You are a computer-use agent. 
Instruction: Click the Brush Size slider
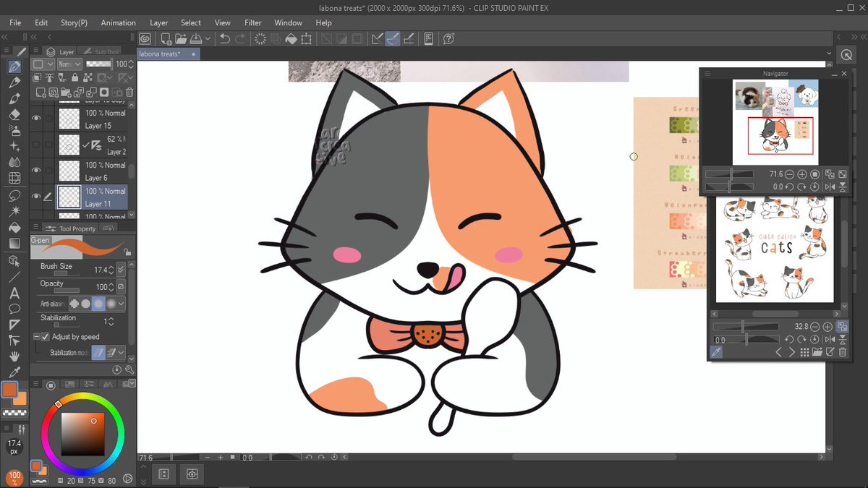[67, 274]
